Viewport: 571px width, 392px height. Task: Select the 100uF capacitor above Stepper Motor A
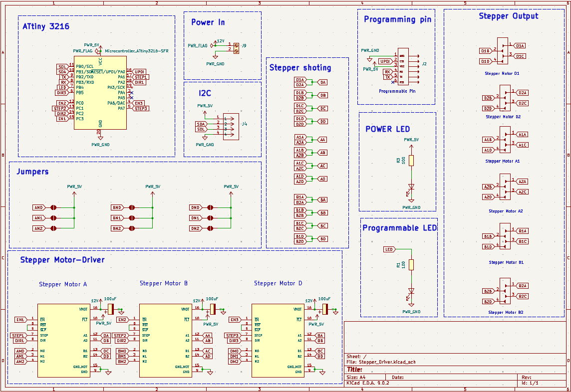[111, 309]
